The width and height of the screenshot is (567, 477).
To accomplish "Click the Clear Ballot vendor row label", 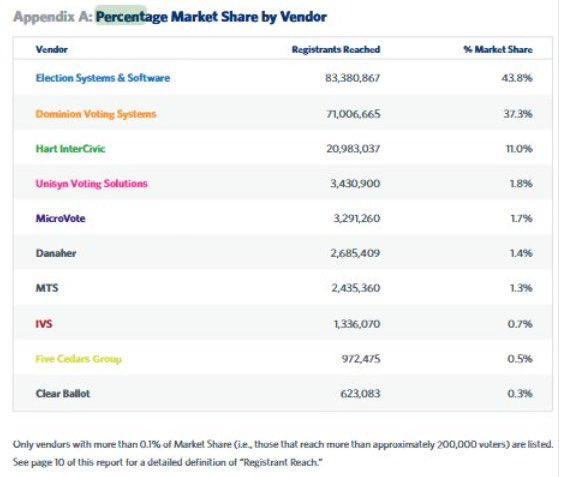I will 63,393.
